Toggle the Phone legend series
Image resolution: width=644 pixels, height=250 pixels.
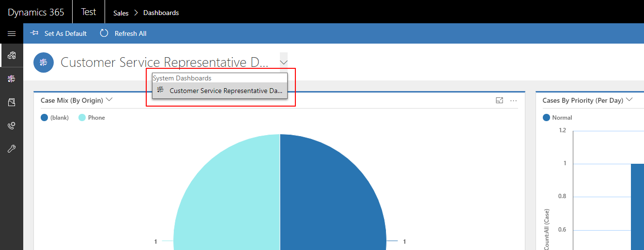pos(92,117)
